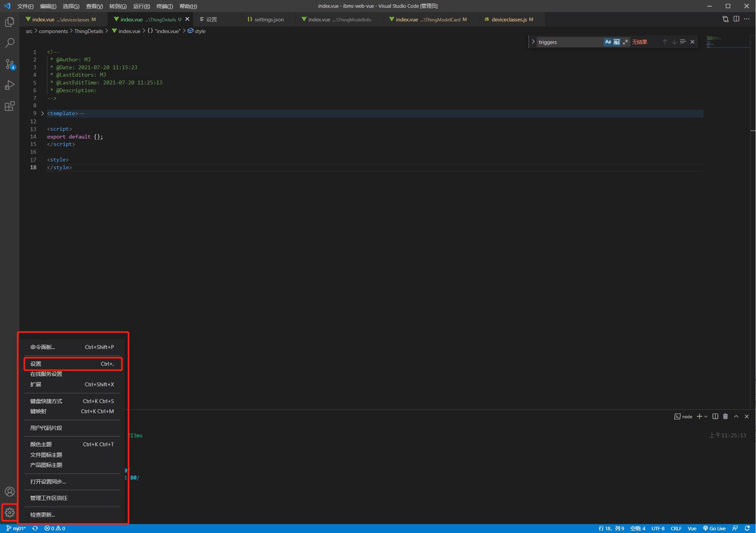The height and width of the screenshot is (533, 756).
Task: Toggle match case in find widget
Action: 608,42
